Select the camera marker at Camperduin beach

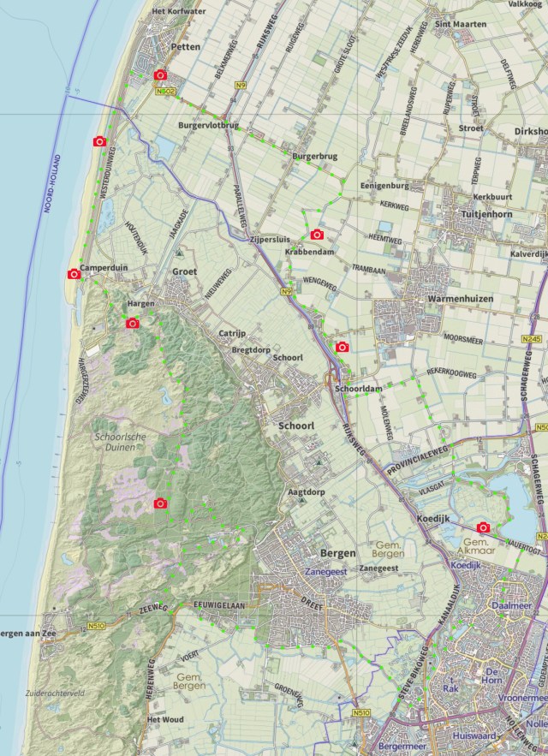pos(74,274)
